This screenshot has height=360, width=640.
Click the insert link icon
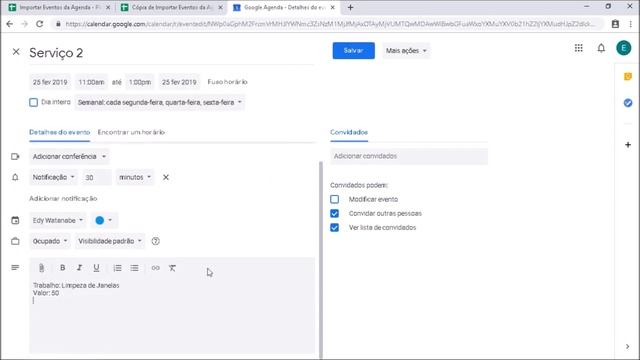click(156, 268)
